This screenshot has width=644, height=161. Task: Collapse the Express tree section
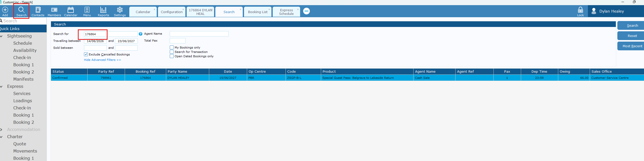[1, 87]
